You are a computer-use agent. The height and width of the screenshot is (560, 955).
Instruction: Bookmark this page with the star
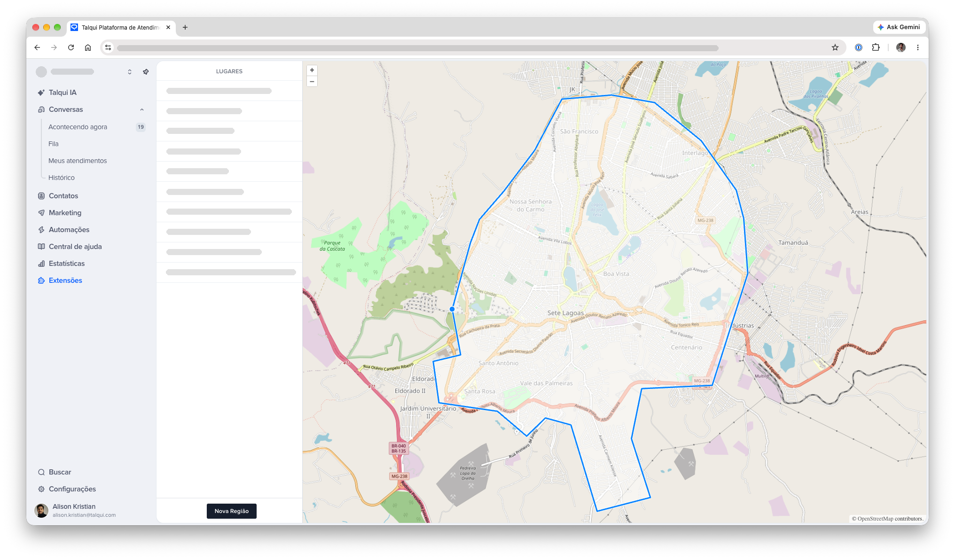[x=835, y=47]
